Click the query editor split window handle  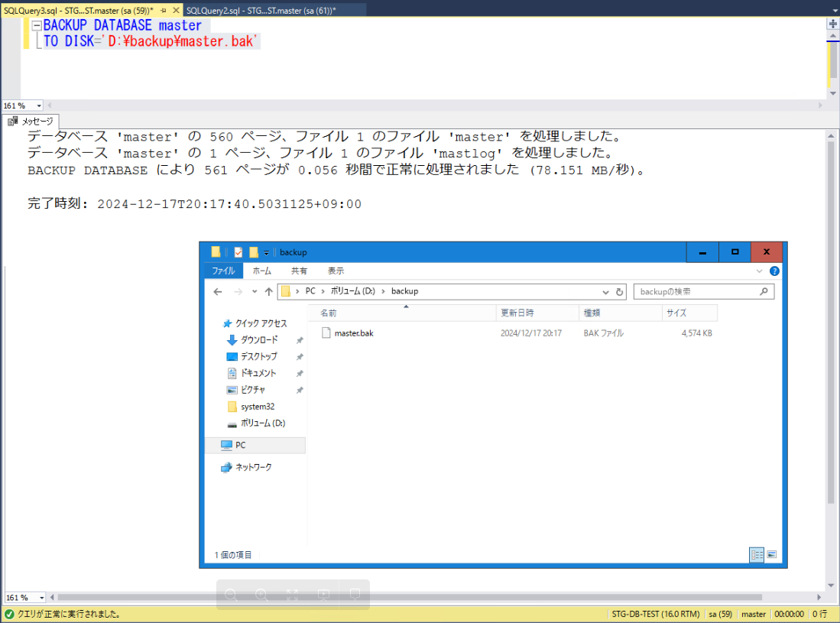832,24
